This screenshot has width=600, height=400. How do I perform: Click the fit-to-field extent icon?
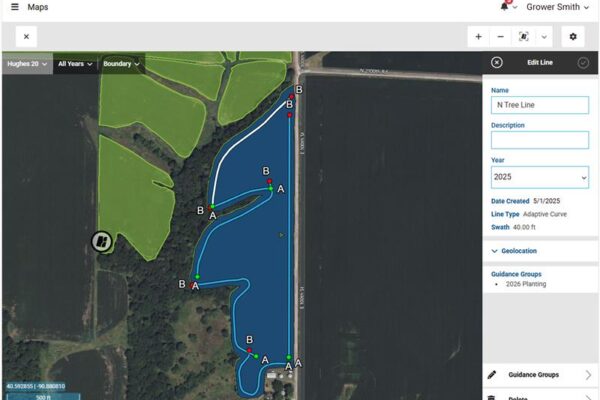tap(523, 37)
